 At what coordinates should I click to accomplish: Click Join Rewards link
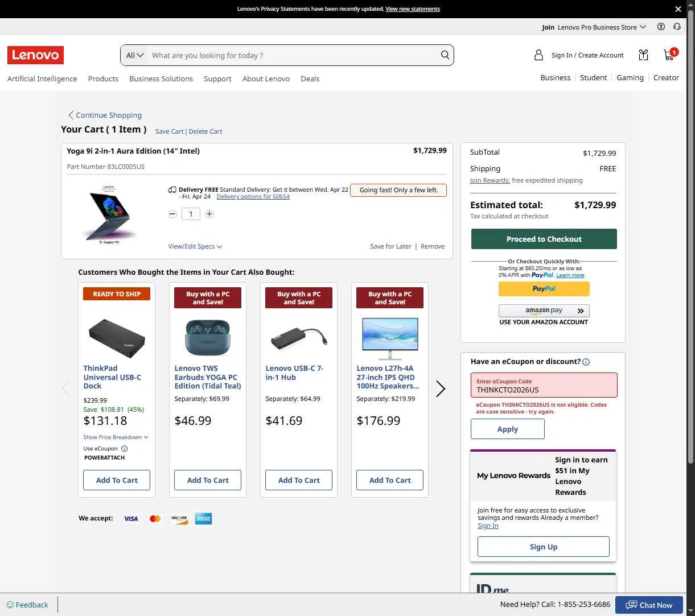[490, 180]
